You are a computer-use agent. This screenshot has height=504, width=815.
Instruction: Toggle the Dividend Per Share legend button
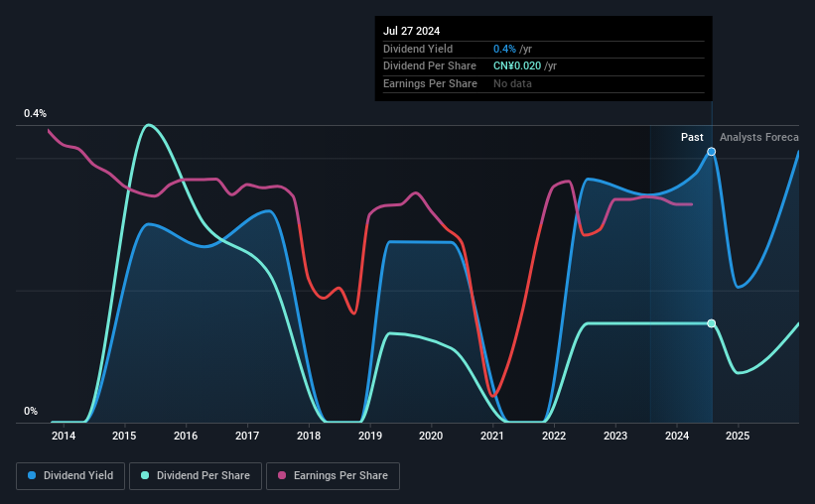coord(196,476)
